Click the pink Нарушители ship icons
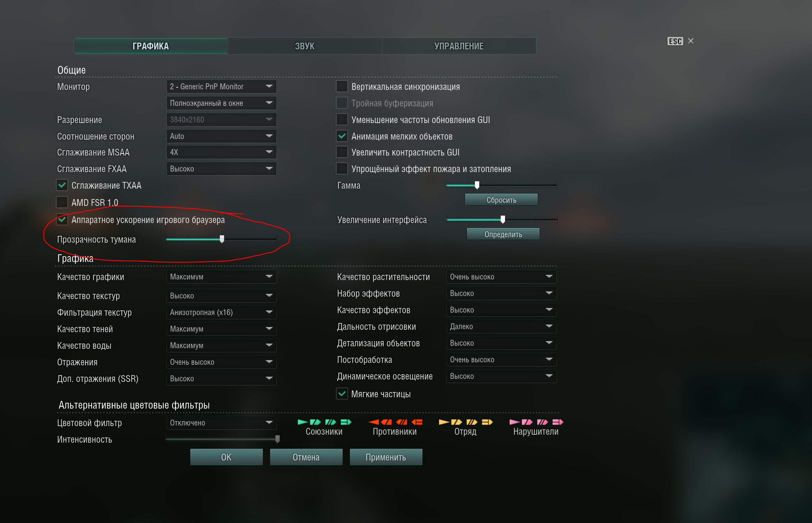812x523 pixels. point(536,422)
